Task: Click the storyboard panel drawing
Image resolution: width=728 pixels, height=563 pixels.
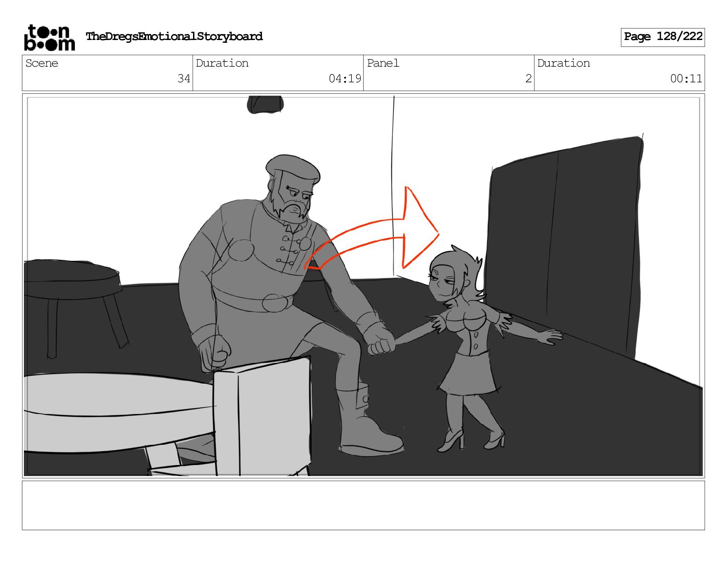Action: [363, 286]
